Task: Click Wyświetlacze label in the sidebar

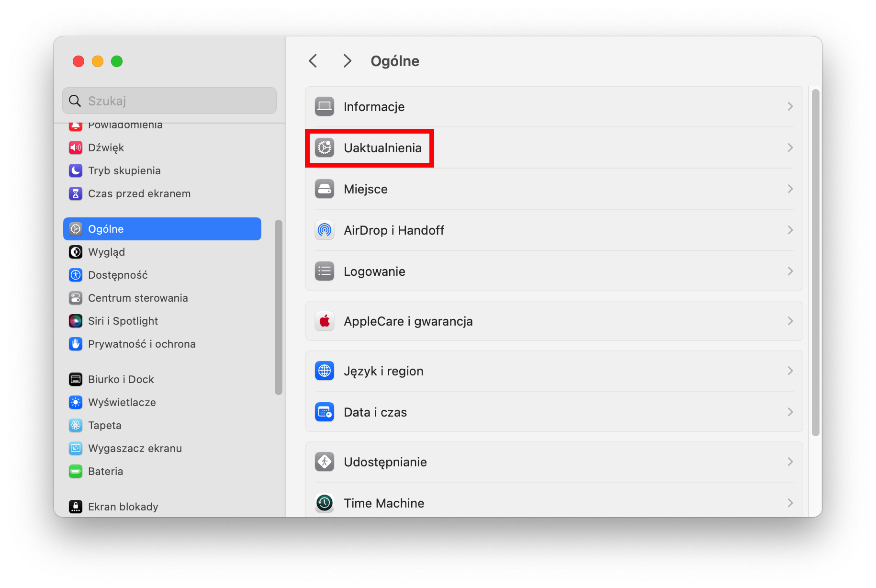Action: (x=122, y=402)
